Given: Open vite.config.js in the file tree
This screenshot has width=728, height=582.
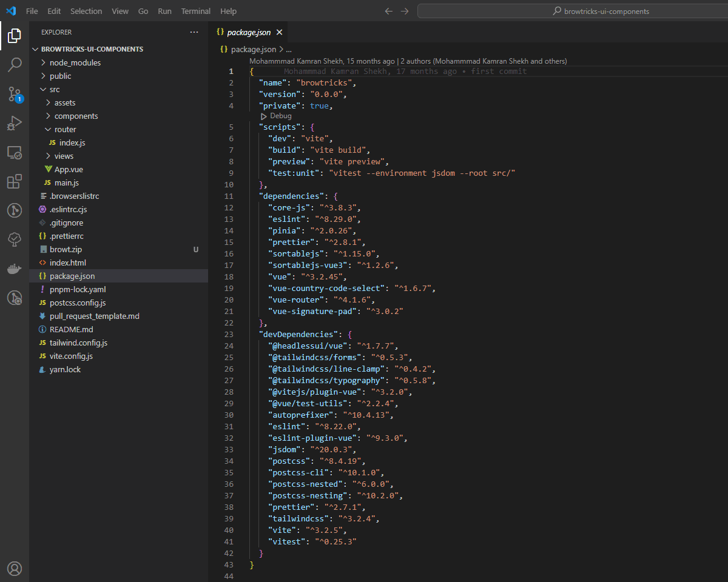Looking at the screenshot, I should point(71,356).
